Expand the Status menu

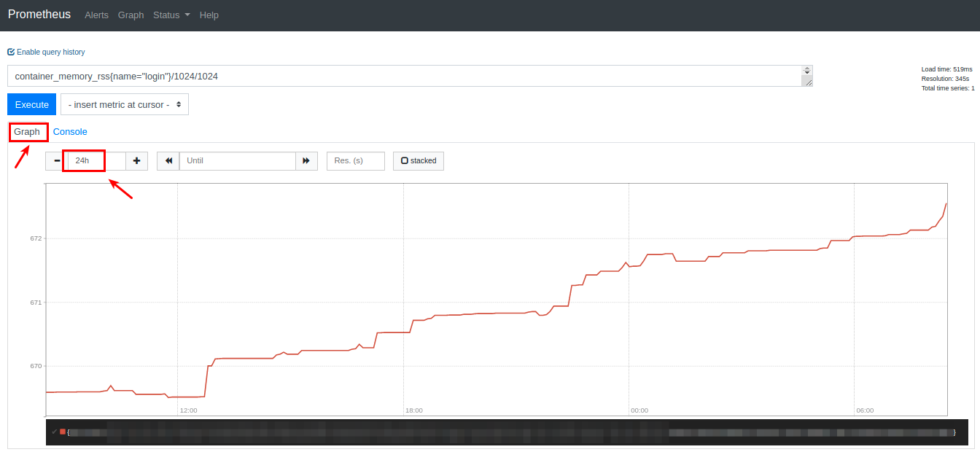(x=171, y=15)
